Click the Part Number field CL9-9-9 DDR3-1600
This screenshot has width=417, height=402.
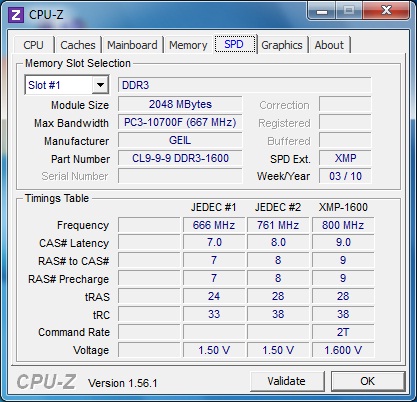point(180,158)
